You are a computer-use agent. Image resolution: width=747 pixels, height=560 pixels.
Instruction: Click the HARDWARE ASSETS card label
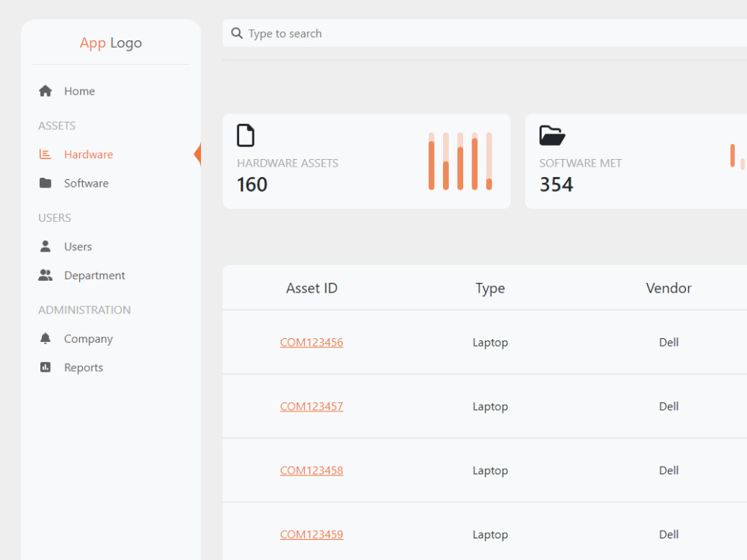coord(288,164)
